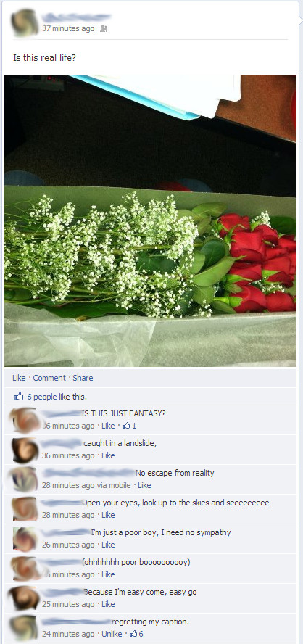The width and height of the screenshot is (303, 644).
Task: Like the 'Because I'm easy come' comment
Action: pos(108,604)
